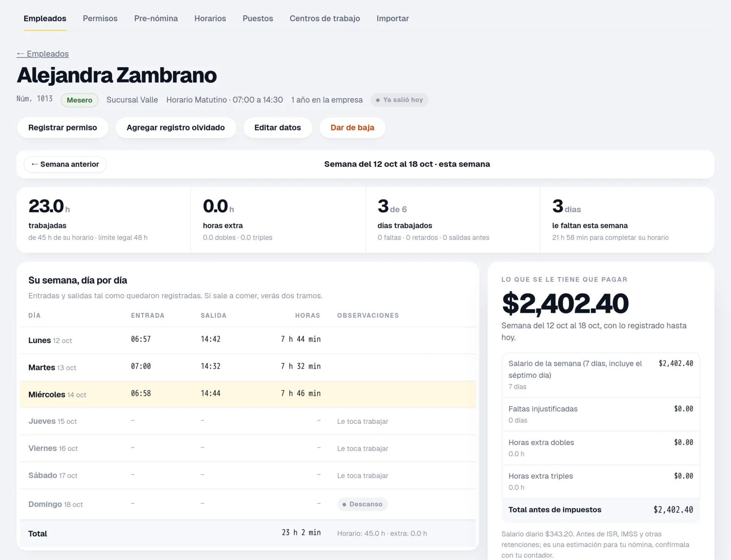Go to the Pre-nómina tab
Image resolution: width=731 pixels, height=560 pixels.
click(156, 19)
